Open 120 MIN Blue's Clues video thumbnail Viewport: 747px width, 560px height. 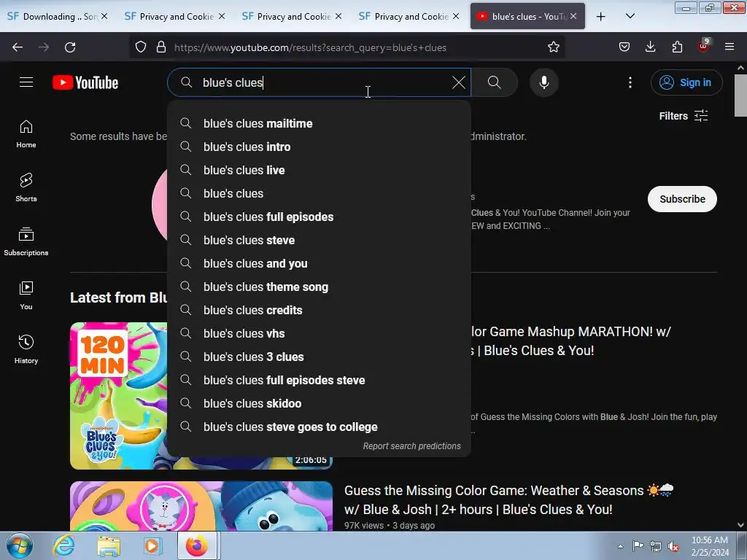pos(119,396)
